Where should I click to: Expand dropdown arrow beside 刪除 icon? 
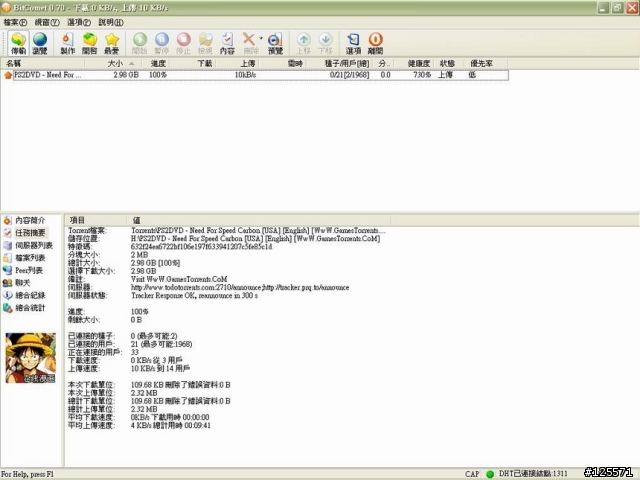coord(261,39)
